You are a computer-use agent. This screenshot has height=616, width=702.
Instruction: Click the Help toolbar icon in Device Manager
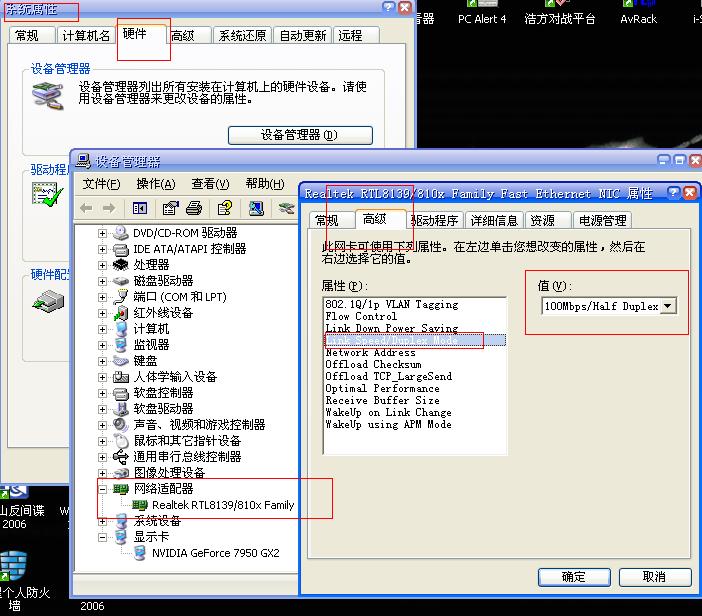click(225, 208)
